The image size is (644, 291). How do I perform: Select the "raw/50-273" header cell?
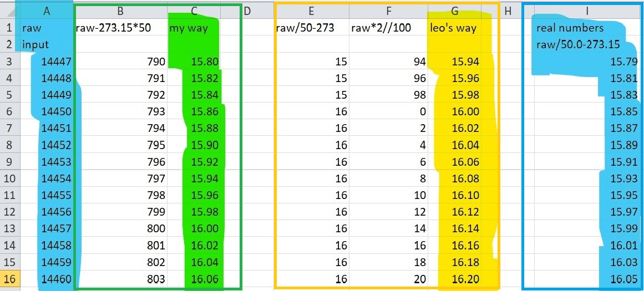pos(311,28)
